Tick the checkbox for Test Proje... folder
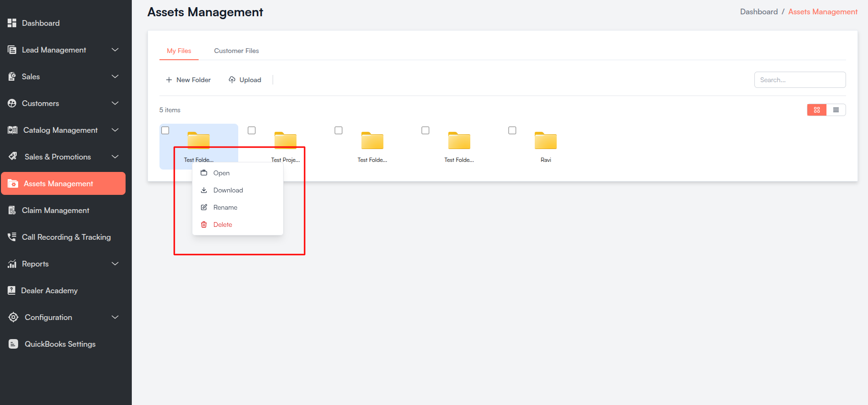868x405 pixels. pyautogui.click(x=252, y=130)
